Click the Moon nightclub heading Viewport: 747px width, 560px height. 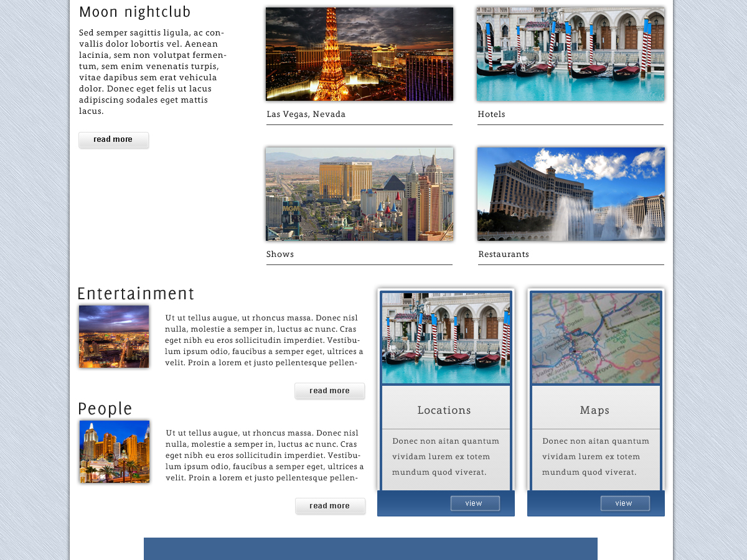[134, 11]
